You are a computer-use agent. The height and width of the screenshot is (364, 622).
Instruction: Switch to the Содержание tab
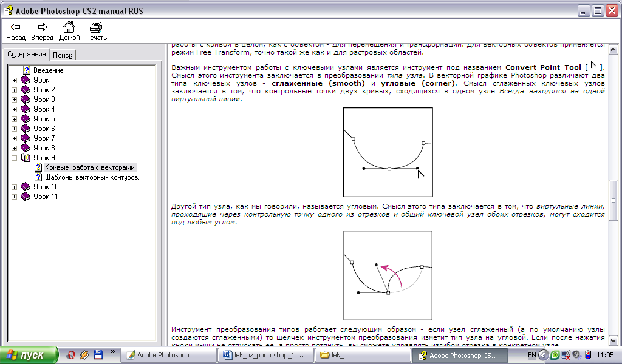click(x=27, y=54)
